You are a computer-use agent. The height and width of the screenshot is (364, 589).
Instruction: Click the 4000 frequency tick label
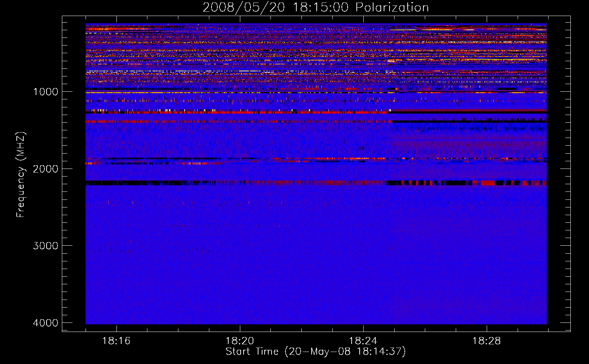(46, 323)
